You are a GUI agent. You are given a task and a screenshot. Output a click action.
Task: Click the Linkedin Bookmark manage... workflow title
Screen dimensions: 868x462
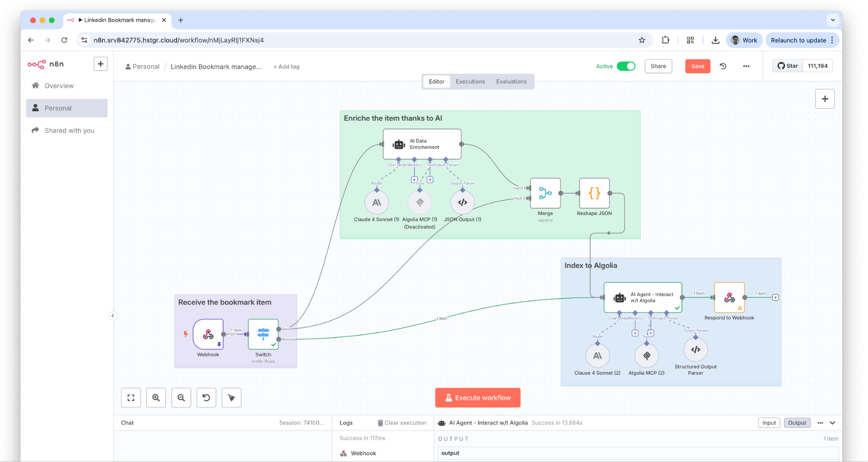pos(216,67)
